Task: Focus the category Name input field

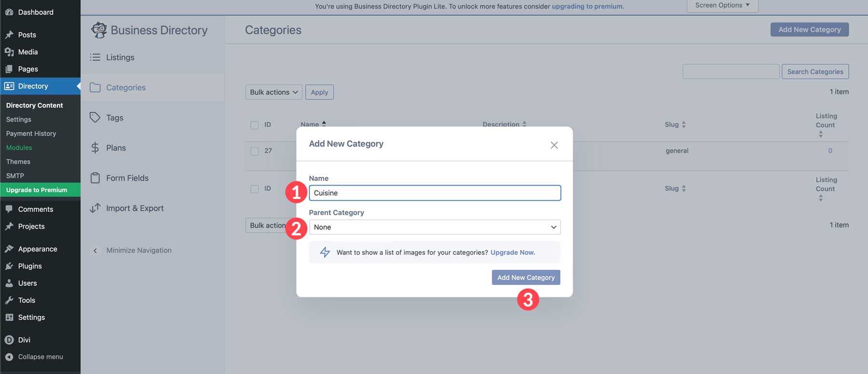Action: pyautogui.click(x=434, y=193)
